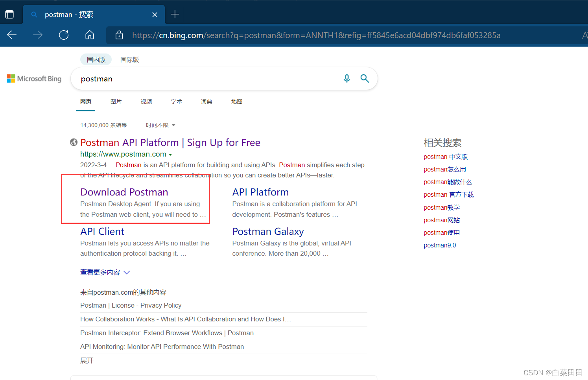Start voice search with microphone
Screen dimensions: 588x380
[347, 79]
